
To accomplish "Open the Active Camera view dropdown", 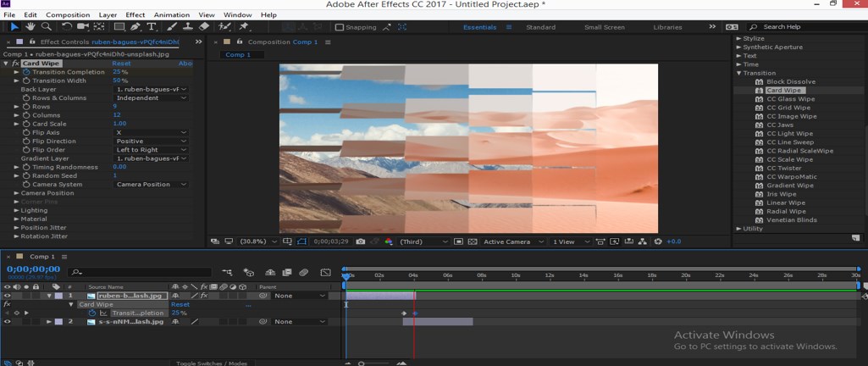I will coord(512,241).
